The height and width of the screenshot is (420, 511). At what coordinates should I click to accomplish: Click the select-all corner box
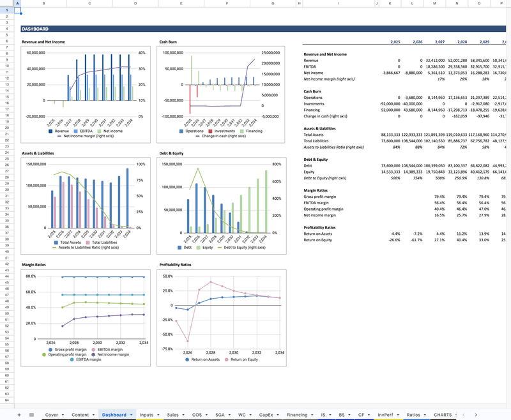[x=7, y=4]
